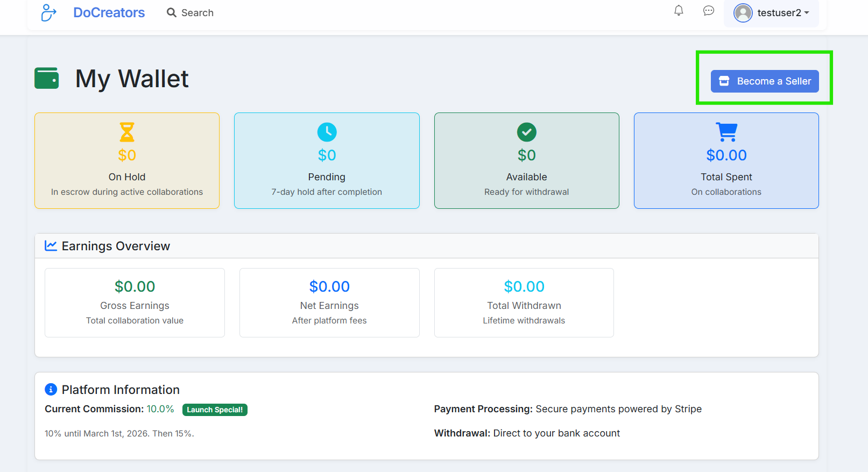Click the Platform Information heading
The width and height of the screenshot is (868, 472).
[121, 390]
